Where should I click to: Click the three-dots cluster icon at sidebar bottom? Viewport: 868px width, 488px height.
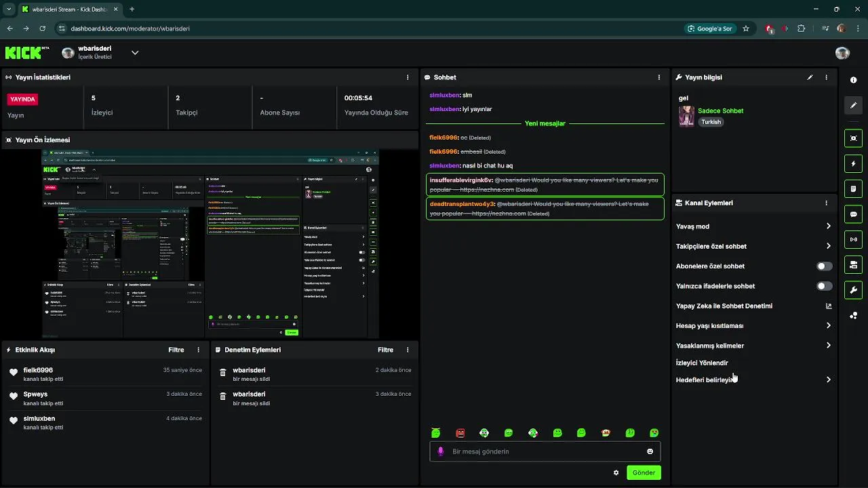click(x=853, y=315)
